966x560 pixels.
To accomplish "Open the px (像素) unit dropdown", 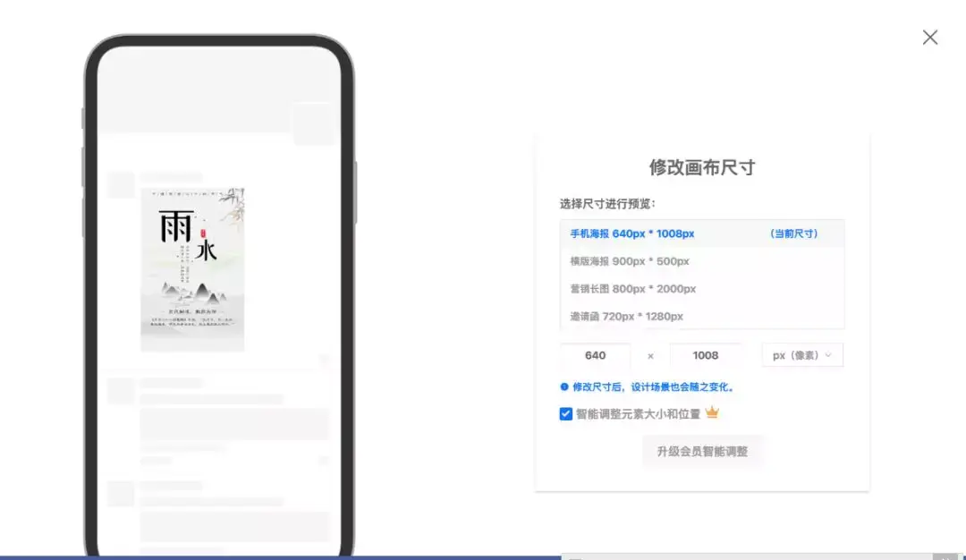I will pos(802,355).
